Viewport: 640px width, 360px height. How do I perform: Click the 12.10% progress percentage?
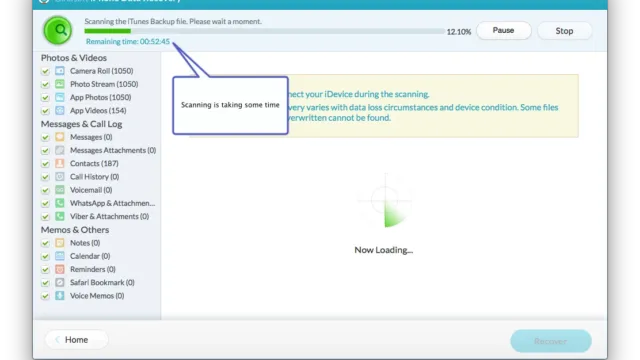pyautogui.click(x=459, y=31)
